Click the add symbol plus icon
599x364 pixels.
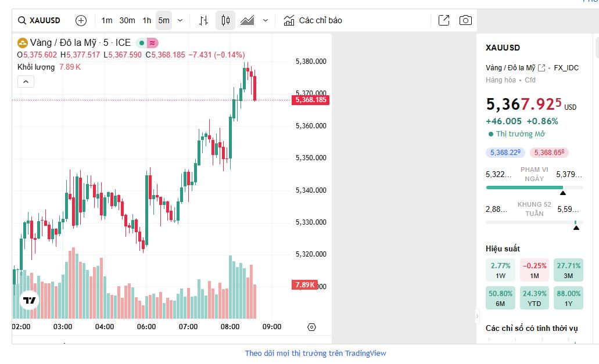click(x=81, y=20)
